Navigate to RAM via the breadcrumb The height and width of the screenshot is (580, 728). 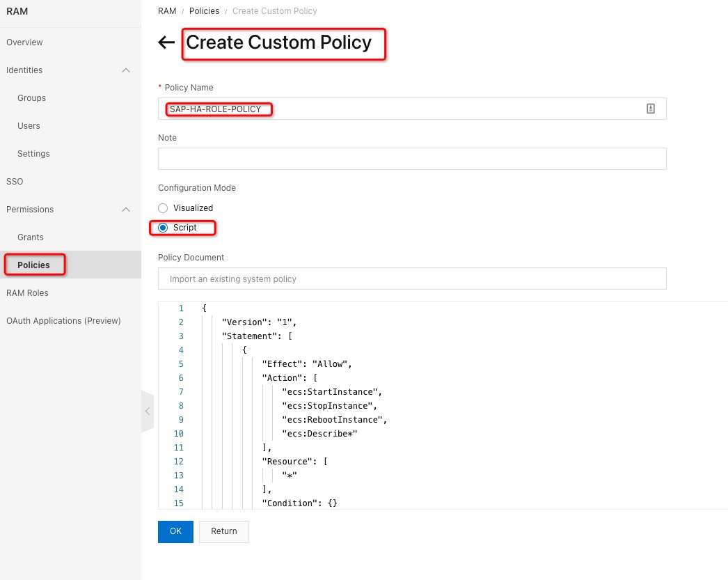pyautogui.click(x=167, y=10)
